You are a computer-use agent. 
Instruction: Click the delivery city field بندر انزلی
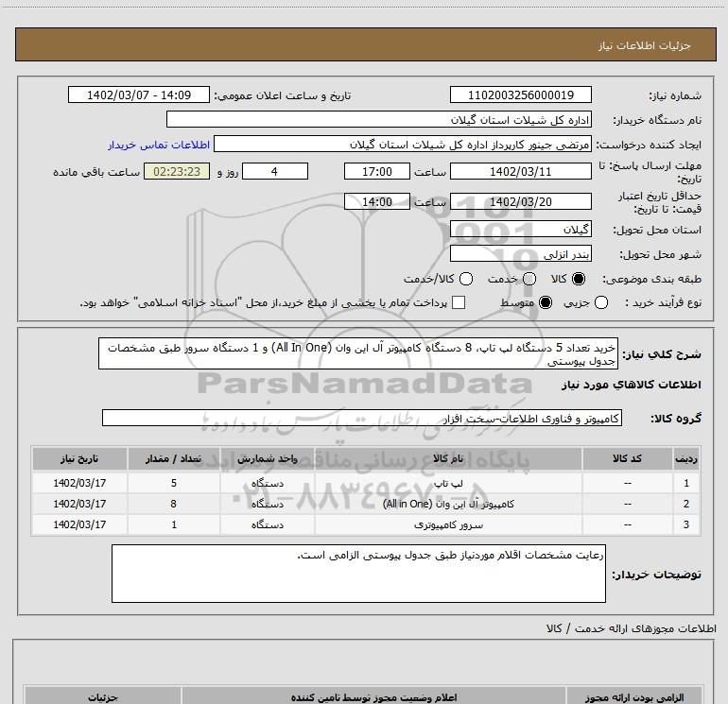tap(520, 253)
